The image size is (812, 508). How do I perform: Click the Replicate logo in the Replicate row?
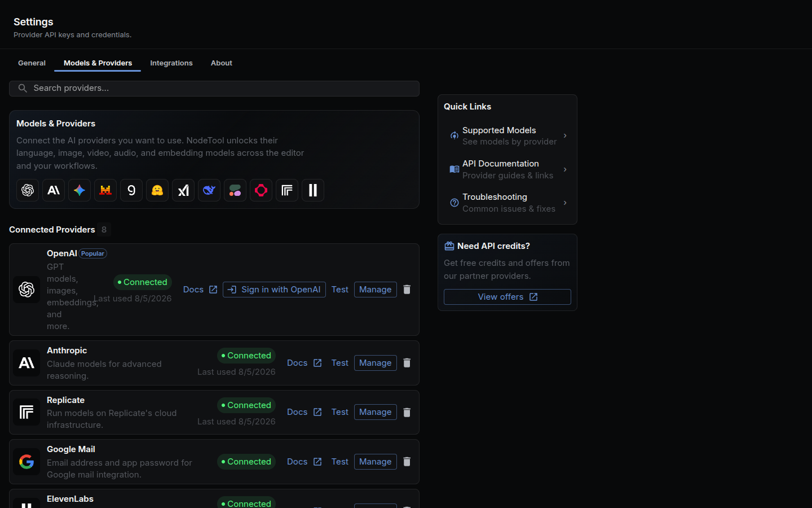[27, 412]
